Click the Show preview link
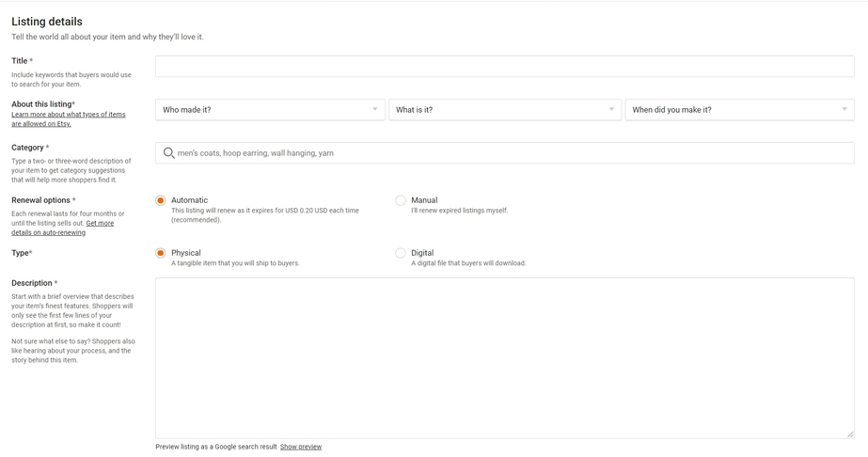Screen dimensions: 868x457 click(x=301, y=447)
